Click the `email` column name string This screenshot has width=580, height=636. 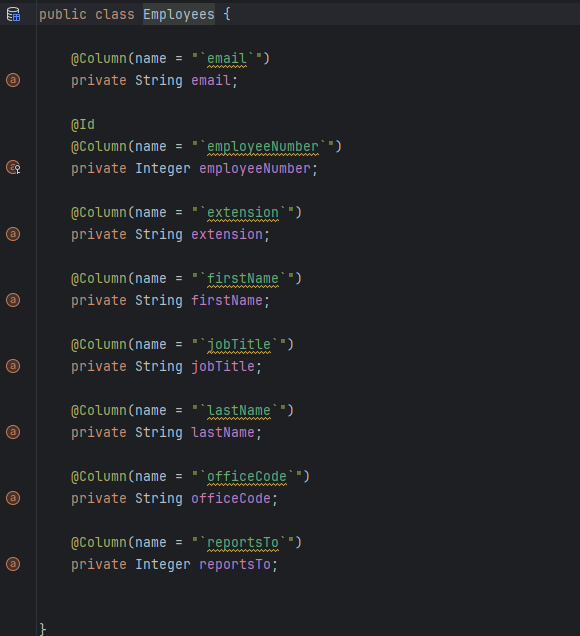[227, 59]
